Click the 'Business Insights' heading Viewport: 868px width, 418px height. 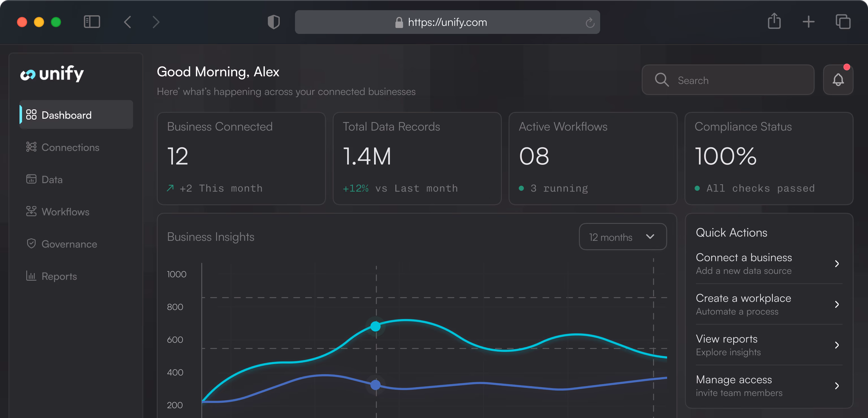tap(211, 237)
